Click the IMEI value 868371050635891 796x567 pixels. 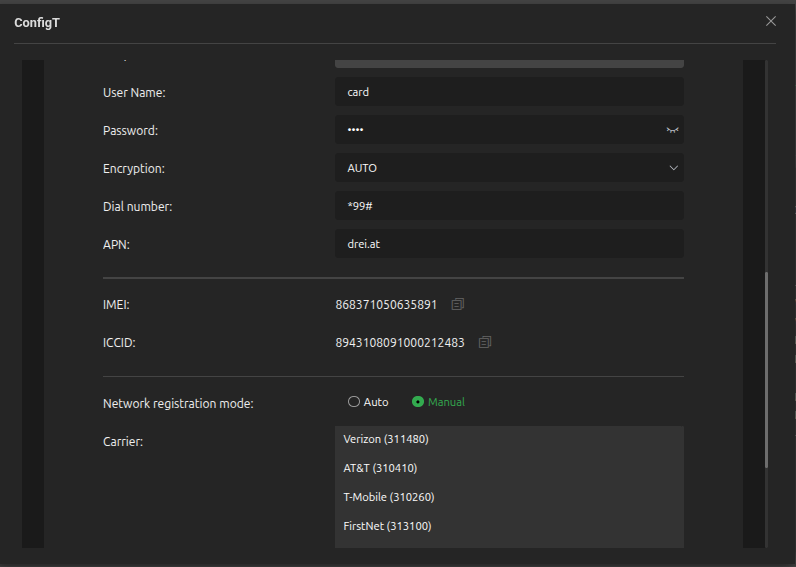point(386,305)
